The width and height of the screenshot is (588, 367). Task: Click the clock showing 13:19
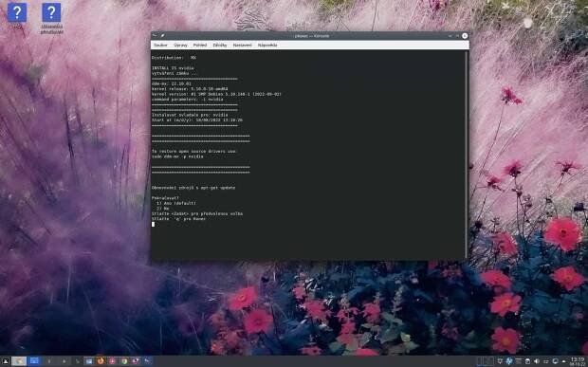click(x=578, y=361)
